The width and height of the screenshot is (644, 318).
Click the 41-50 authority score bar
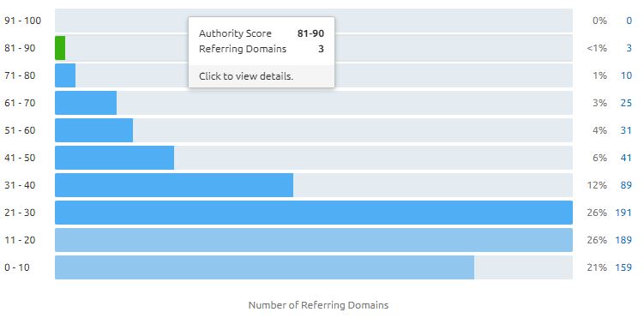[115, 158]
